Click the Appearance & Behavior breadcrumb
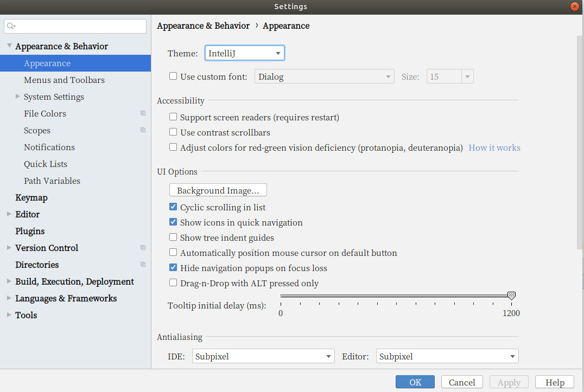 point(203,25)
